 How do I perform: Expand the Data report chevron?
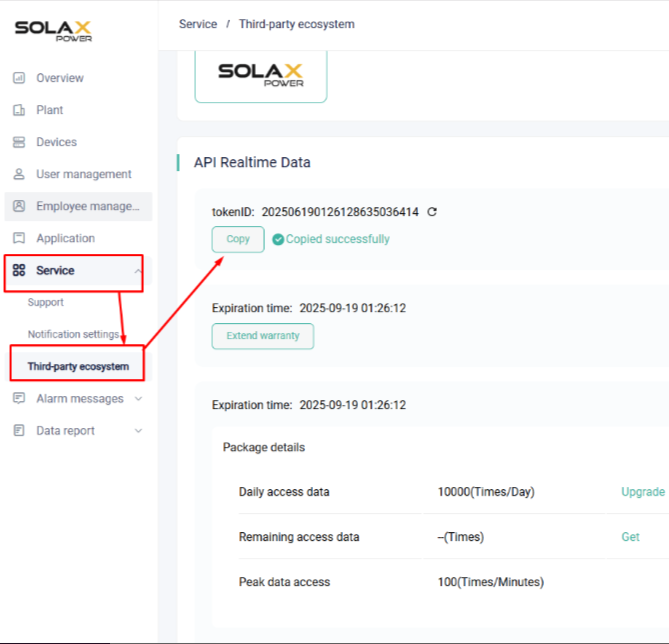click(138, 431)
